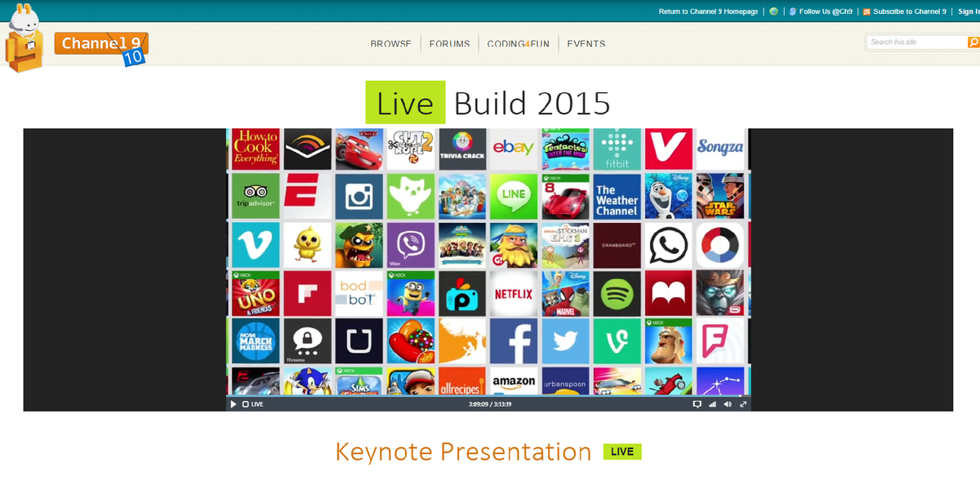
Task: Click the Channel 9 logo
Action: coord(100,45)
